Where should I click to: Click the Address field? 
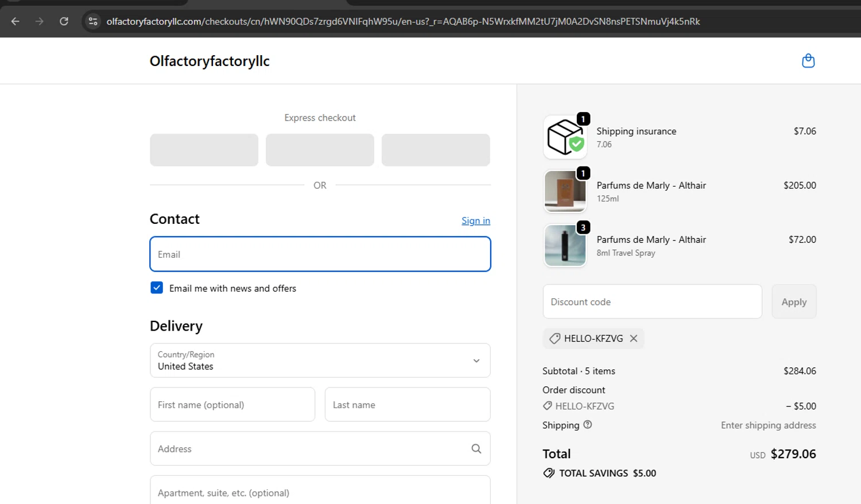[x=320, y=448]
